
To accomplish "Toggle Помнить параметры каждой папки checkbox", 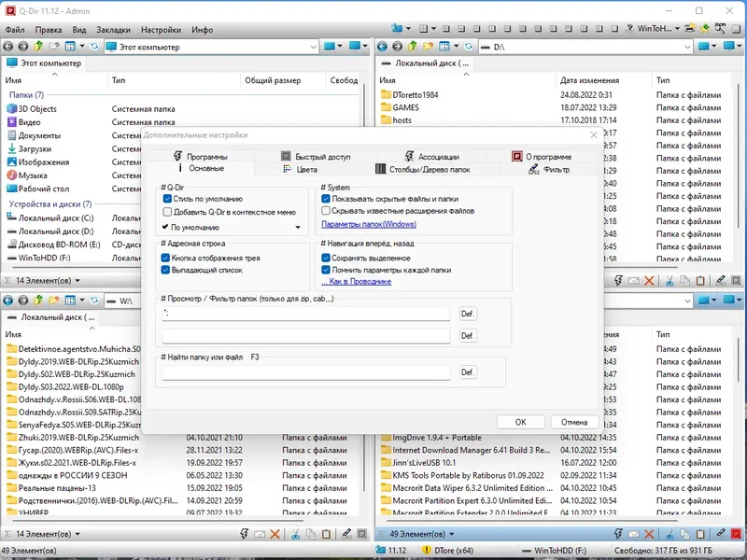I will (326, 270).
